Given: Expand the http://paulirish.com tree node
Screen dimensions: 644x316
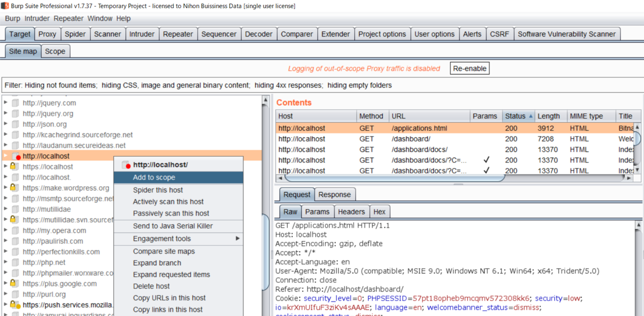Looking at the screenshot, I should (5, 241).
